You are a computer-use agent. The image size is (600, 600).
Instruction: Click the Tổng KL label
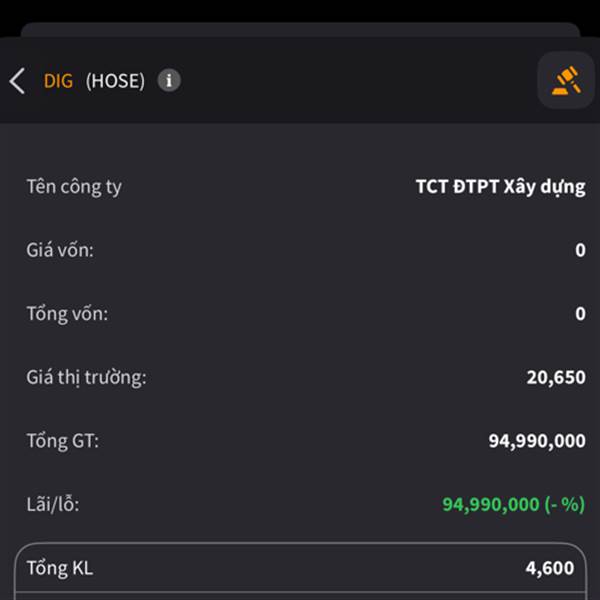(59, 569)
